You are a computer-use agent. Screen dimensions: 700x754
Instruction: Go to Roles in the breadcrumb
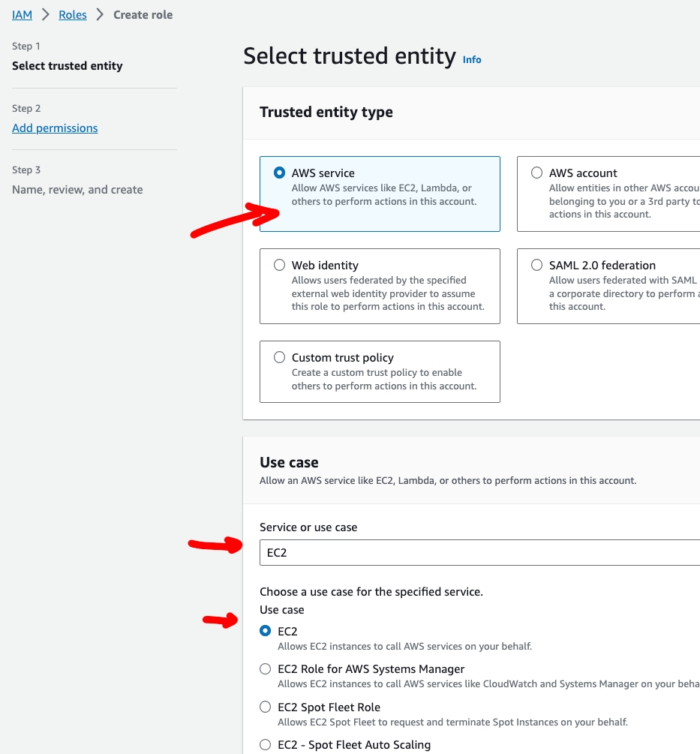[73, 14]
